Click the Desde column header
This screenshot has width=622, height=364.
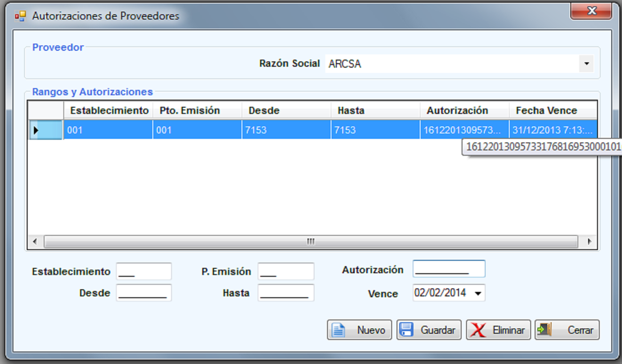tap(286, 110)
